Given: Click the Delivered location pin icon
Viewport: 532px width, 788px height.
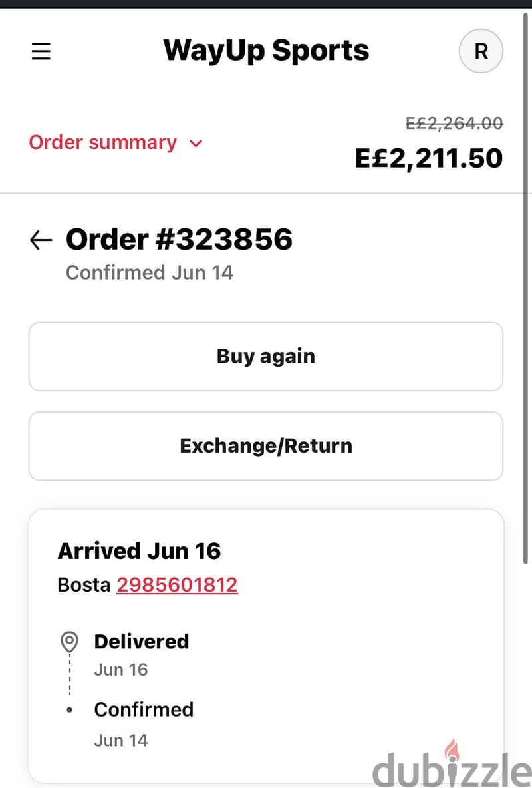Looking at the screenshot, I should click(x=69, y=642).
